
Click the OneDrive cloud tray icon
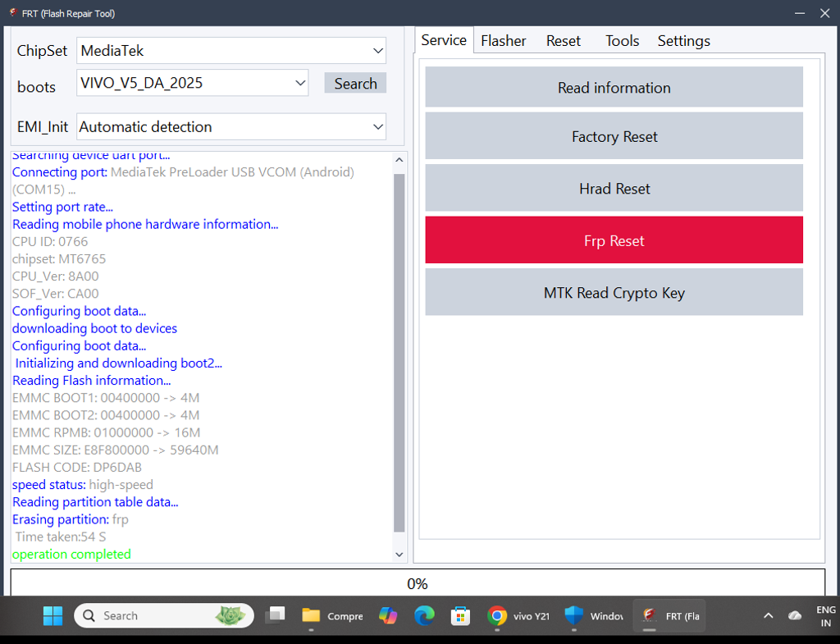point(794,615)
